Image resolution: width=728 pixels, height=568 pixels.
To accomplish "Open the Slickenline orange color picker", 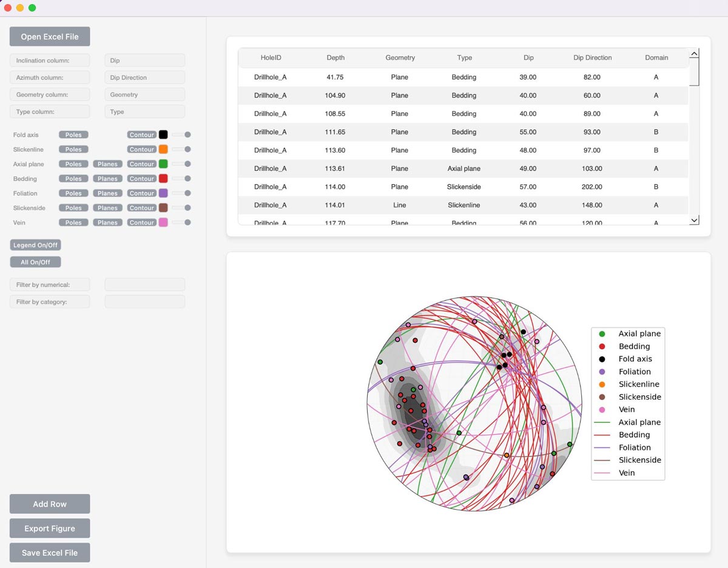I will point(163,149).
